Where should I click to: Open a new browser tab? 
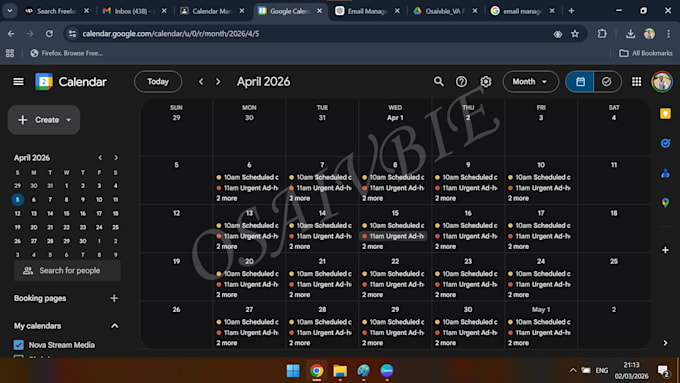pyautogui.click(x=571, y=11)
